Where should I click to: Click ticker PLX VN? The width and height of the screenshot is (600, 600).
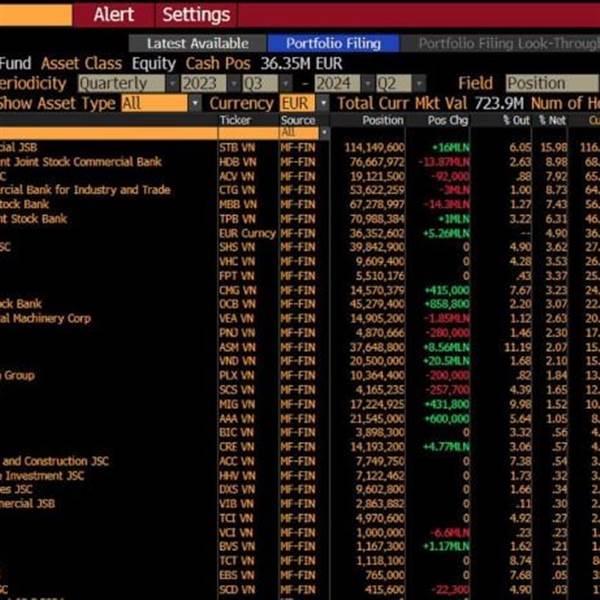click(237, 376)
